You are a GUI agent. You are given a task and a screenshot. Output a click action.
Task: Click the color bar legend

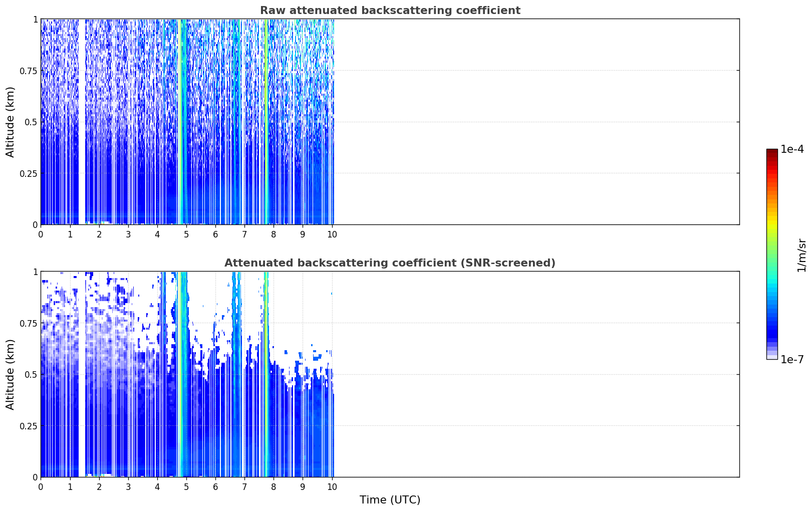(x=772, y=254)
